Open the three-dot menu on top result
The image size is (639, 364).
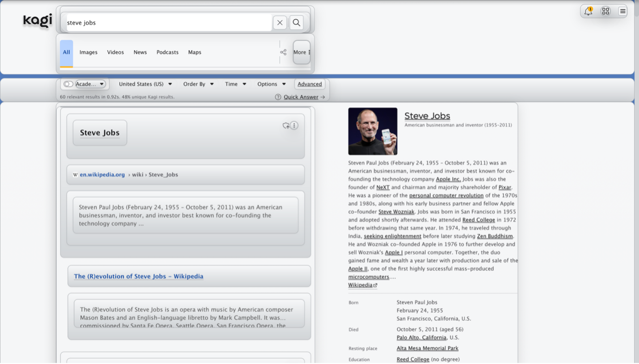[294, 126]
